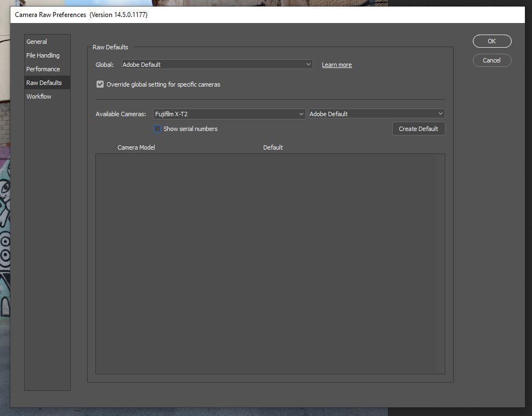
Task: Click the Camera Raw Preferences title bar
Action: pos(81,14)
